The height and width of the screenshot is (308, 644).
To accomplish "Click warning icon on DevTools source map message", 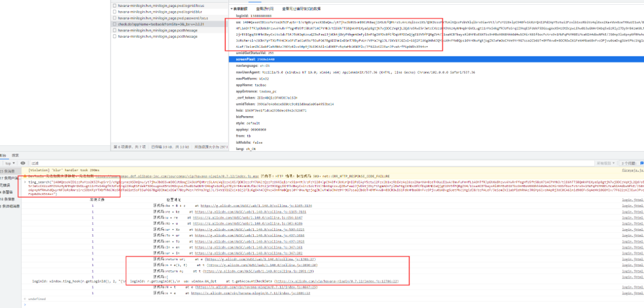I will tap(26, 175).
